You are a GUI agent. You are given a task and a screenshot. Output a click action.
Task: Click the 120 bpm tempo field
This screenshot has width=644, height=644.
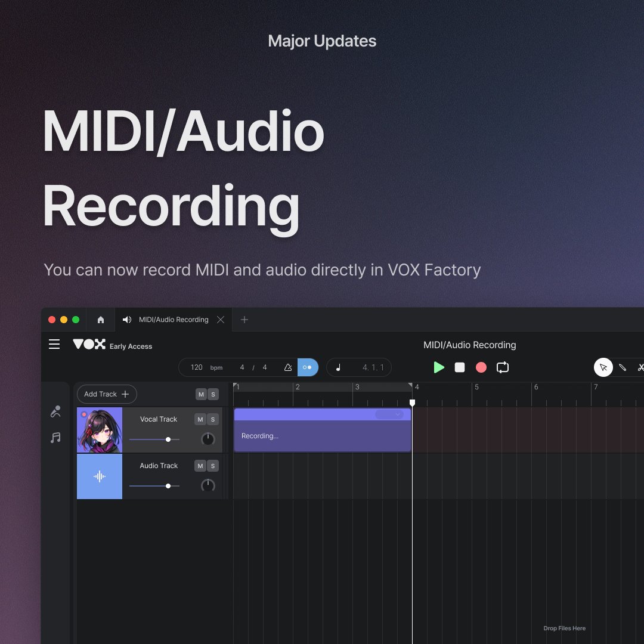197,367
